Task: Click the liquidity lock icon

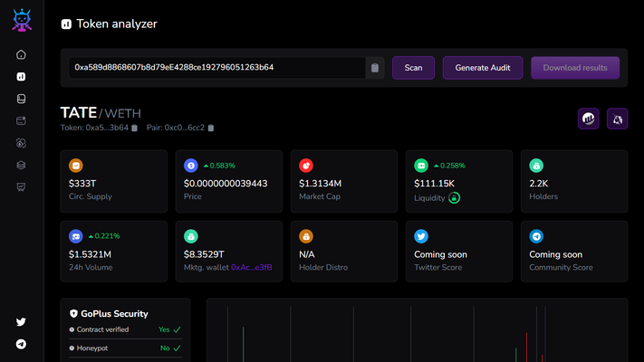Action: pyautogui.click(x=454, y=198)
